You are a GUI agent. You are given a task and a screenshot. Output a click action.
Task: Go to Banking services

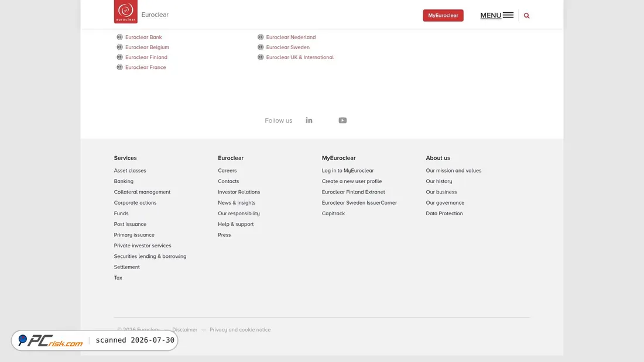[124, 181]
